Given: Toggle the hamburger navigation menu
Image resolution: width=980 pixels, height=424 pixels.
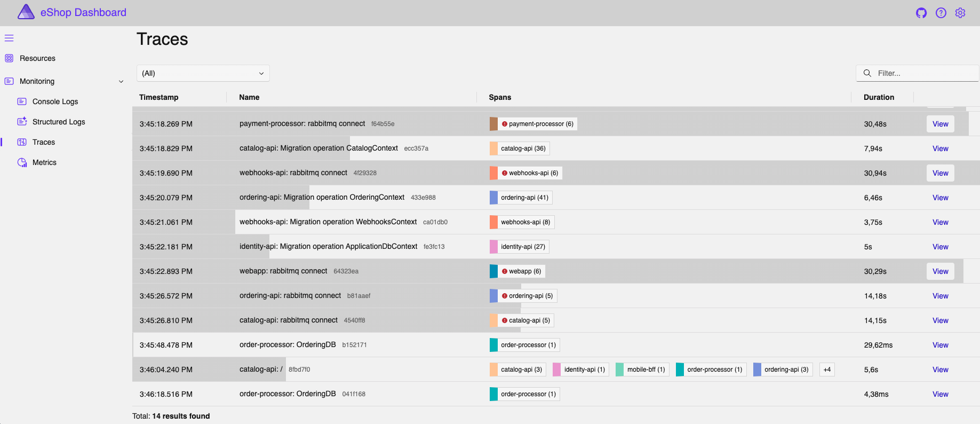Looking at the screenshot, I should click(x=9, y=38).
